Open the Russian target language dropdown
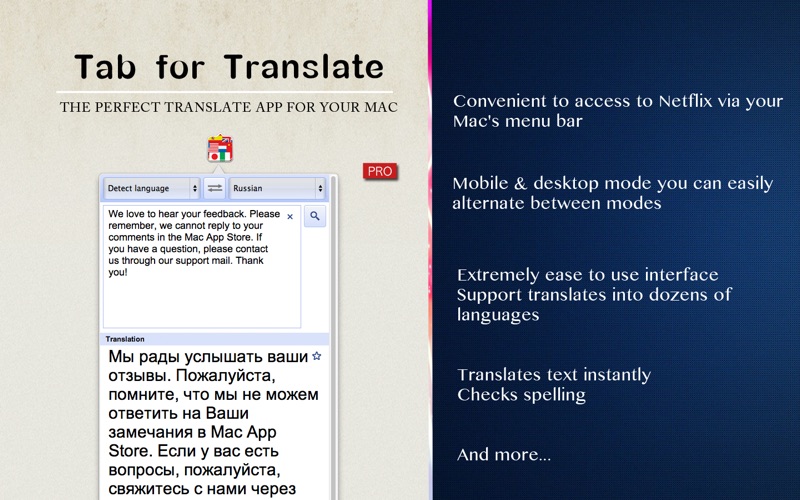Viewport: 800px width, 500px height. [x=277, y=188]
